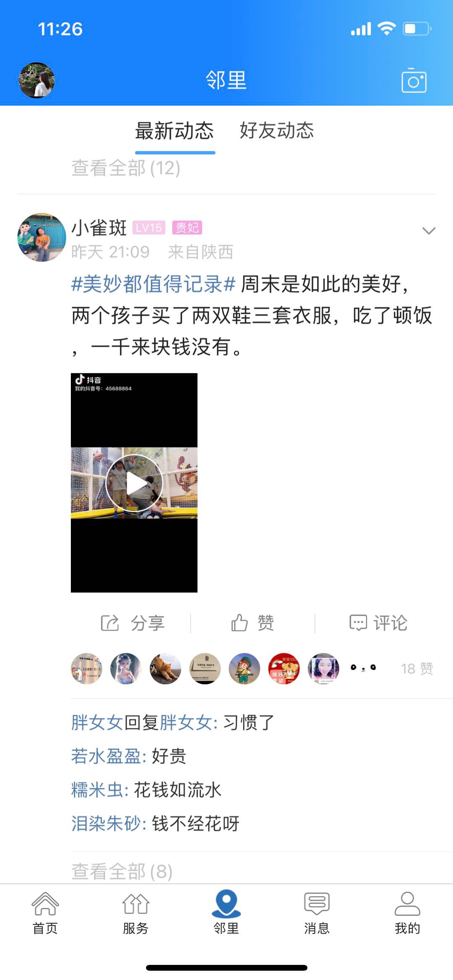Like the post with 赞 thumbs-up
The height and width of the screenshot is (980, 453).
240,623
